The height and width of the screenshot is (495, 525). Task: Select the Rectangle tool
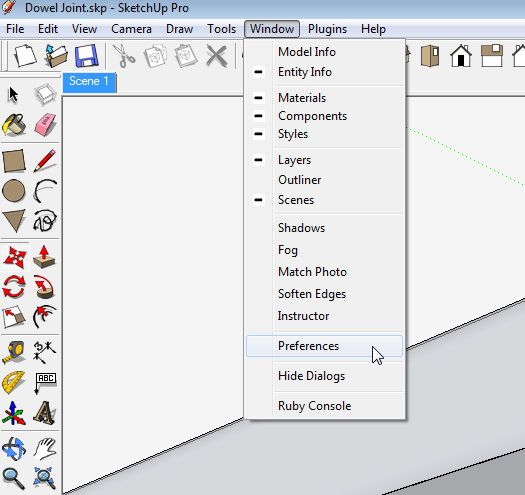14,160
